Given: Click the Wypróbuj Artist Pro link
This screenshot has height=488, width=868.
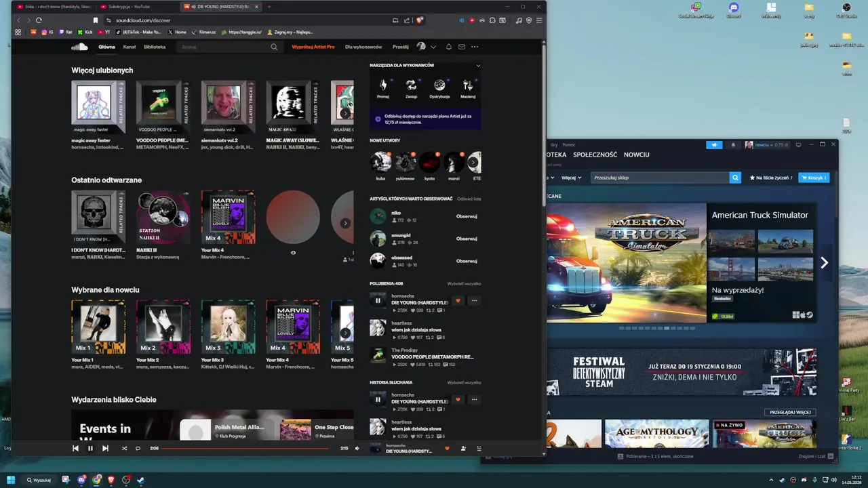Looking at the screenshot, I should click(313, 47).
